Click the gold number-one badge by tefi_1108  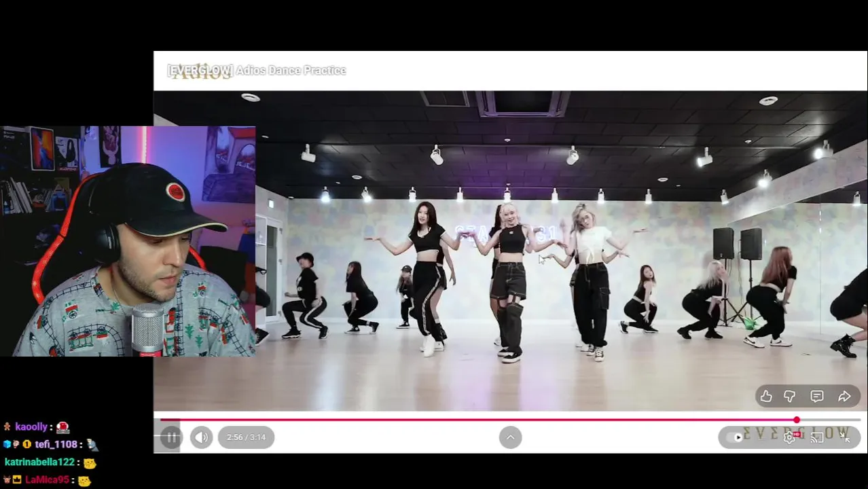pos(27,444)
